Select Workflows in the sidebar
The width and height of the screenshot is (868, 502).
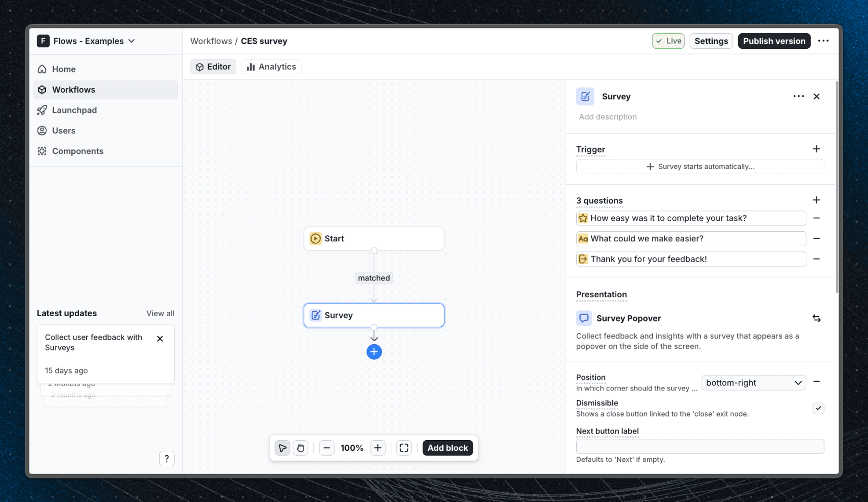105,90
